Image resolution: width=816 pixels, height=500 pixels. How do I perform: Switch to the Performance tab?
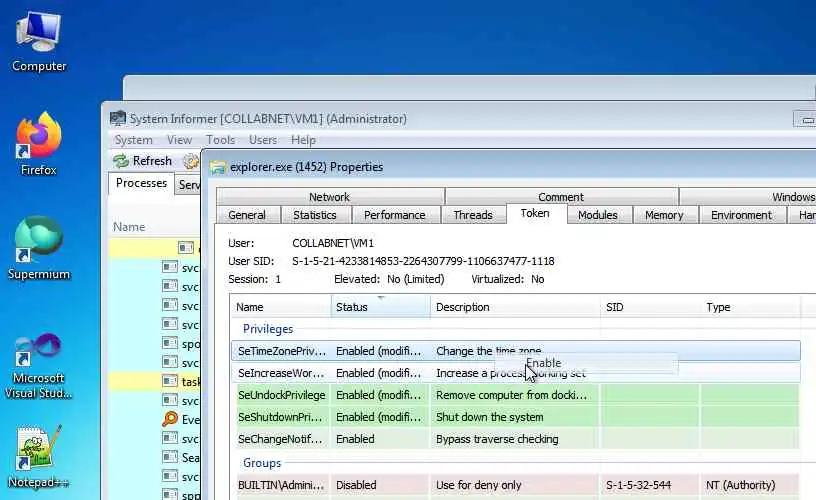394,215
